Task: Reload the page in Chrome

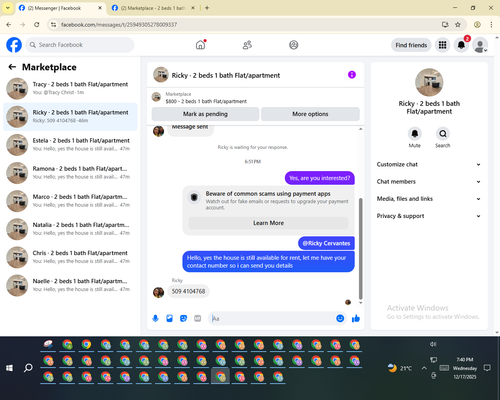Action: [x=37, y=24]
